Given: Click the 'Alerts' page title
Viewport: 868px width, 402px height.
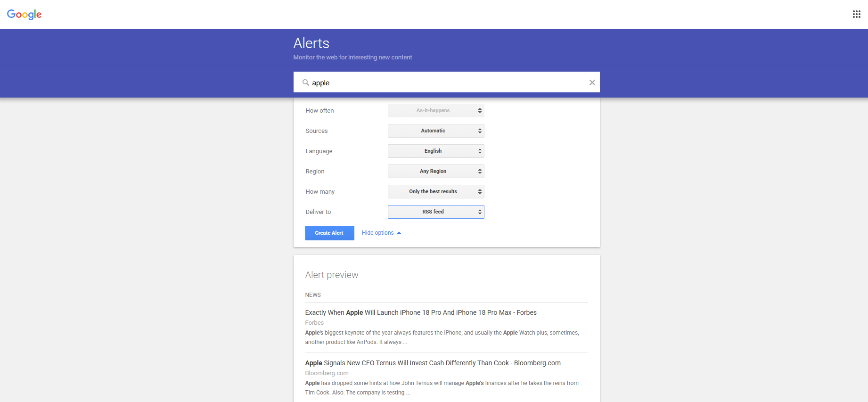Looking at the screenshot, I should click(311, 43).
